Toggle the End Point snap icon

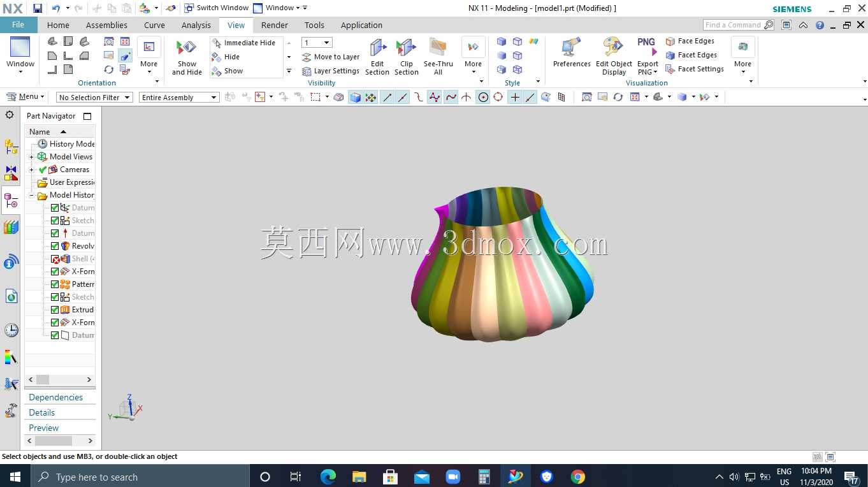387,97
